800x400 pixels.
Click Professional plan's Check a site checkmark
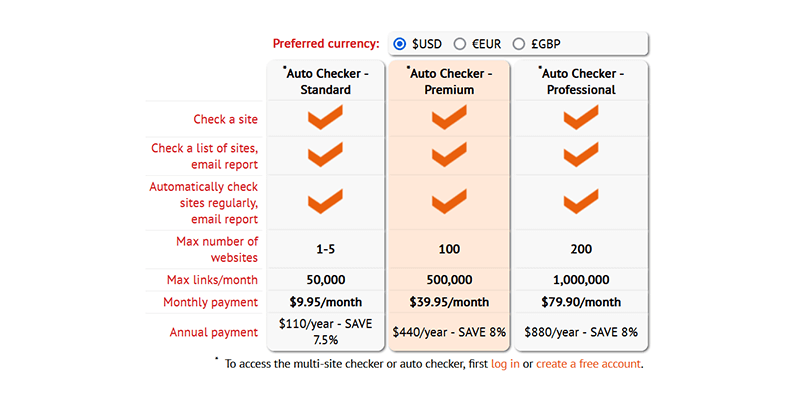pos(580,120)
